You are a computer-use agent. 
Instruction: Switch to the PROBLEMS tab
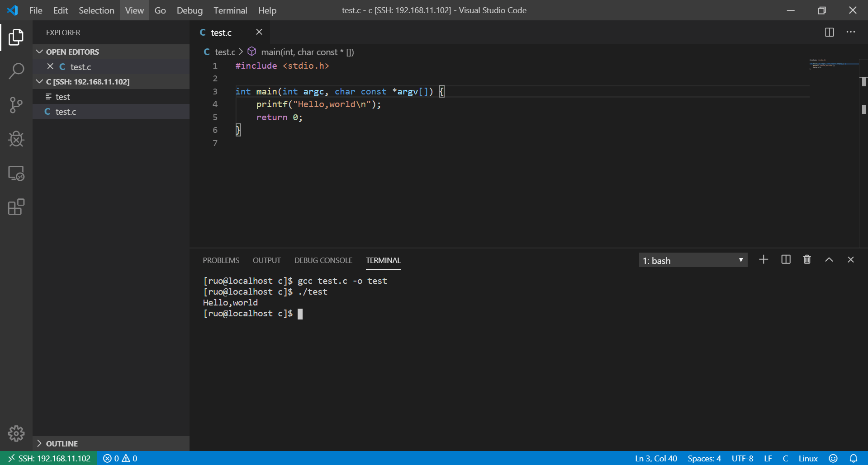(221, 260)
